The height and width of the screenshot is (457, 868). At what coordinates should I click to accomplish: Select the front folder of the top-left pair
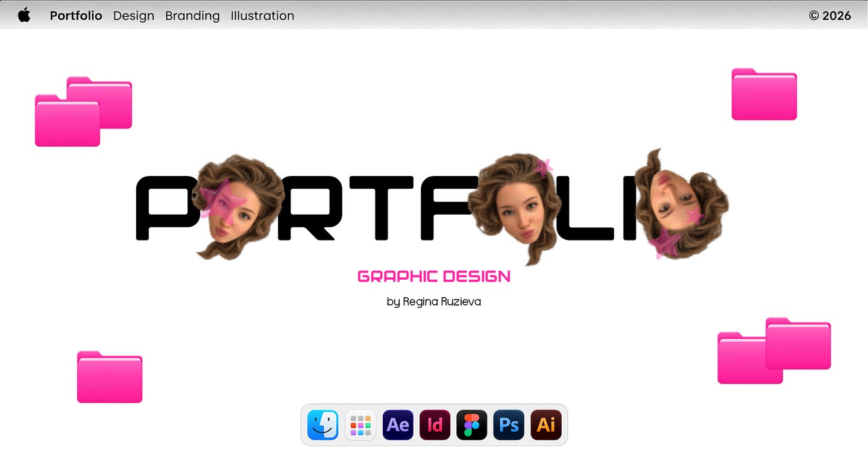tap(68, 121)
